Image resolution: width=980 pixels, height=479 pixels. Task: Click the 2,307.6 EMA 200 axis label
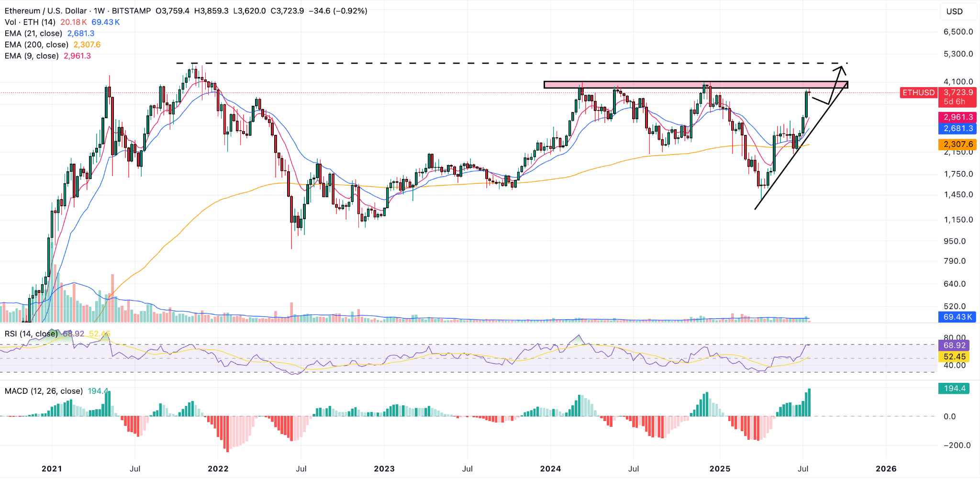(958, 144)
